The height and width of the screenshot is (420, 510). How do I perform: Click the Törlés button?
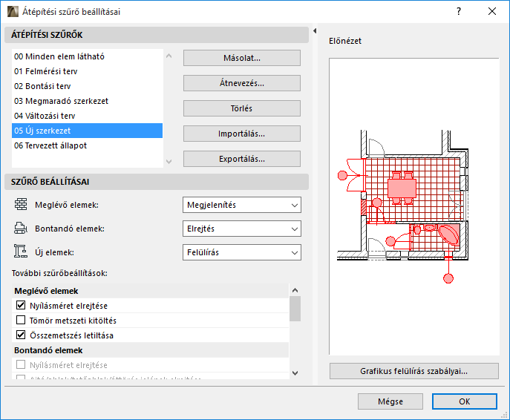coord(242,108)
